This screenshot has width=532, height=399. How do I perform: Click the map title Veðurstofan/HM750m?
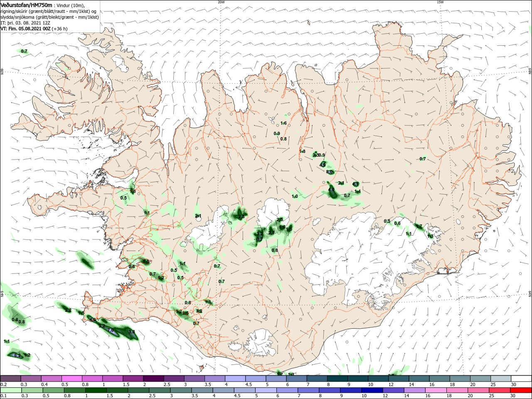(x=26, y=5)
